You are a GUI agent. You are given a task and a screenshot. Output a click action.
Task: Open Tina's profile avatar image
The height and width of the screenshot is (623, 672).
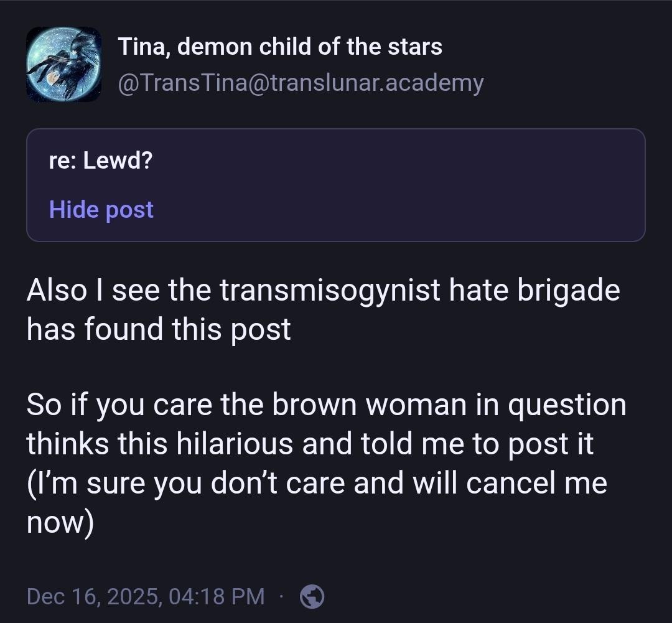pyautogui.click(x=63, y=64)
